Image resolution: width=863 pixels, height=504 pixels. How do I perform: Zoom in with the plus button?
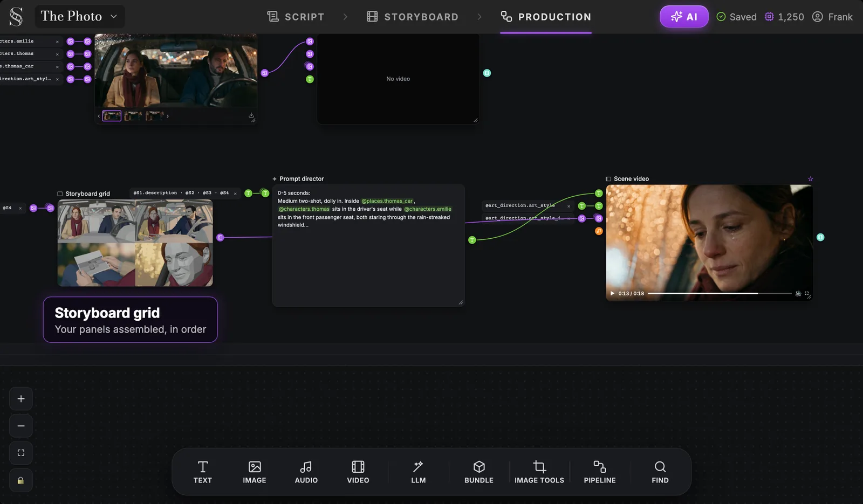click(21, 399)
